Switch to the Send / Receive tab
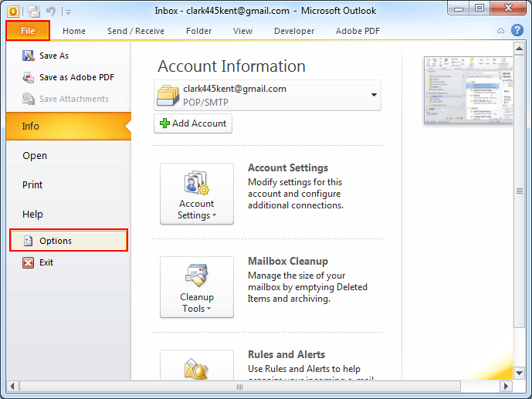 pos(136,31)
